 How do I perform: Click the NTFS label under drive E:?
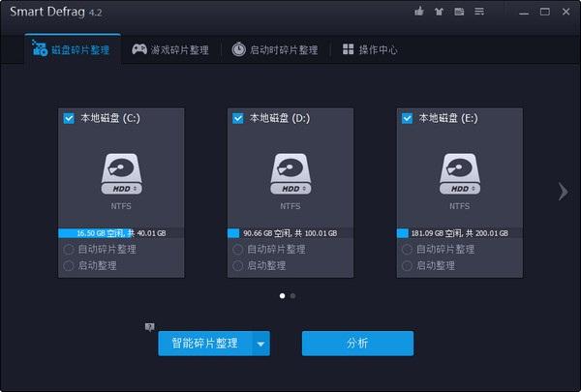[x=460, y=206]
